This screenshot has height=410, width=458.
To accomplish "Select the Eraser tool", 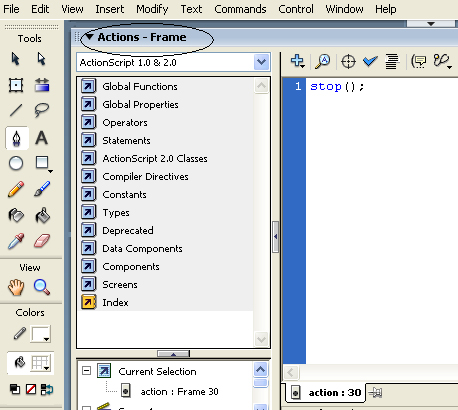I will click(42, 241).
